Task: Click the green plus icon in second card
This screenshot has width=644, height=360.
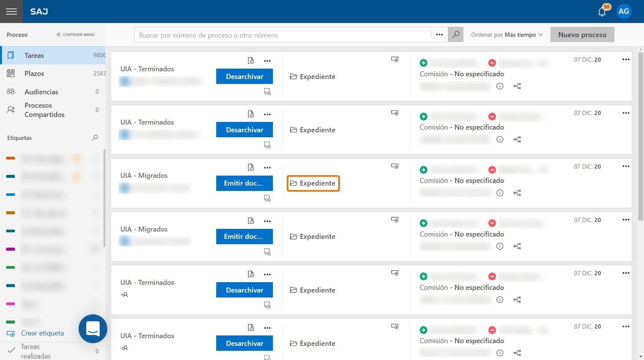Action: 424,116
